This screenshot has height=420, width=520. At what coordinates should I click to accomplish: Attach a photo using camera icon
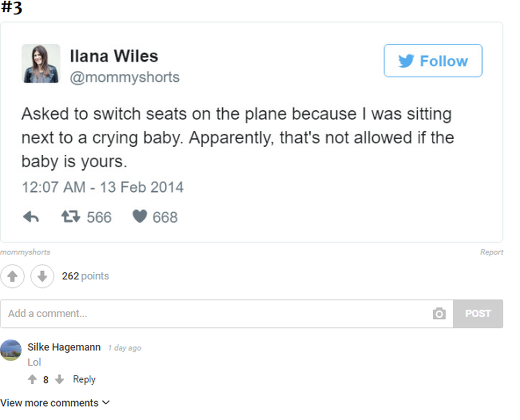(439, 314)
